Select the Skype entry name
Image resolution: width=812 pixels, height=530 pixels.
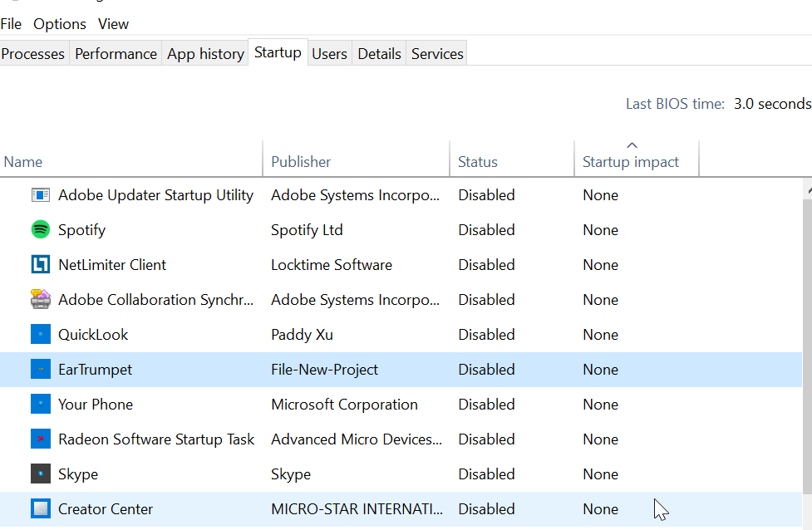(x=78, y=474)
